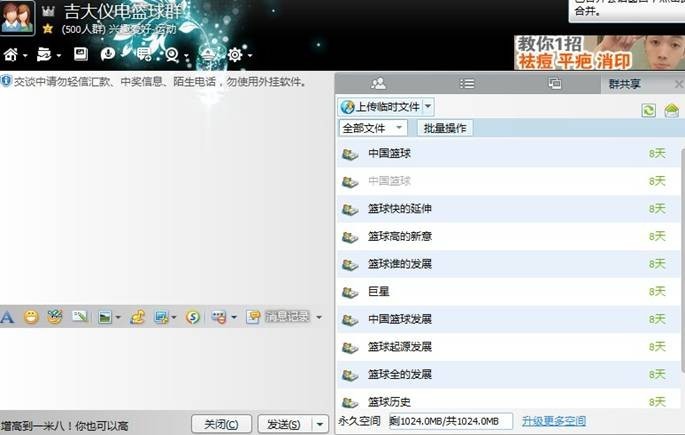Click the group home icon
The height and width of the screenshot is (435, 685).
pyautogui.click(x=10, y=54)
